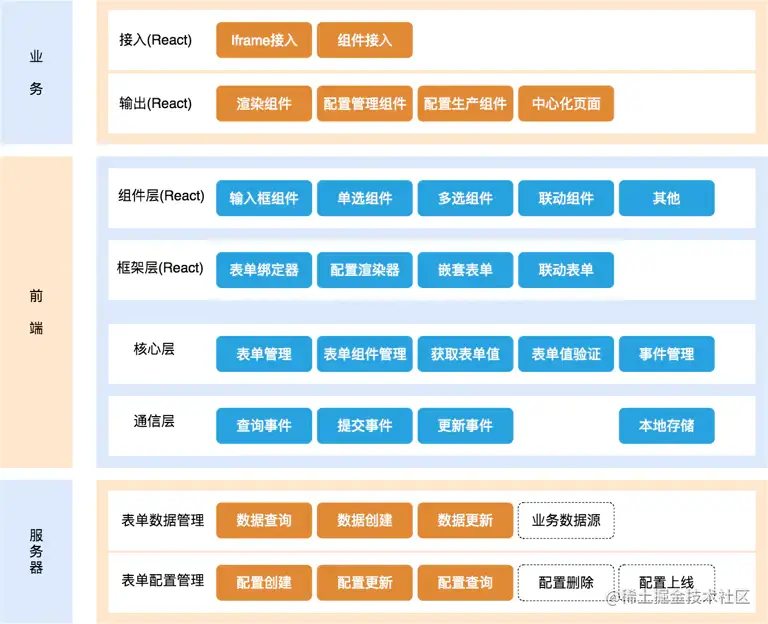The width and height of the screenshot is (768, 624).
Task: Select the 组件层(React) label
Action: pos(161,195)
